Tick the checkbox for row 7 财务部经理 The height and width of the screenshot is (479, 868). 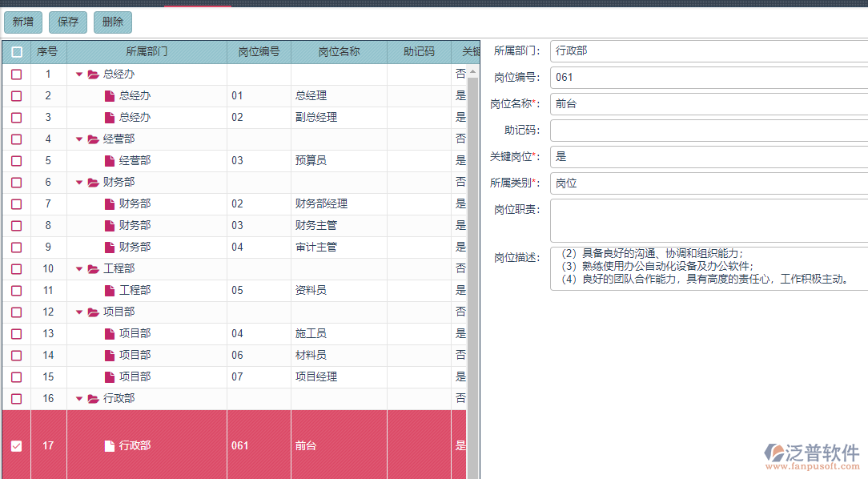click(17, 204)
